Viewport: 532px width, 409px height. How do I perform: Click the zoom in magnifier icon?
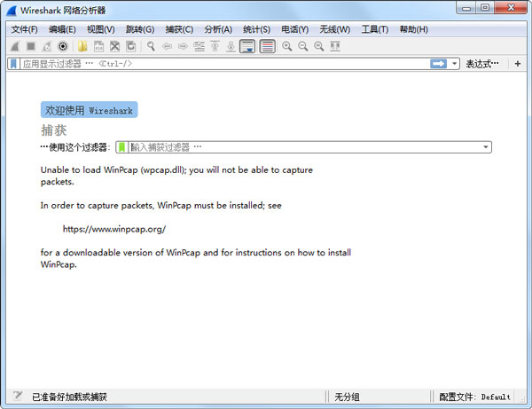286,46
